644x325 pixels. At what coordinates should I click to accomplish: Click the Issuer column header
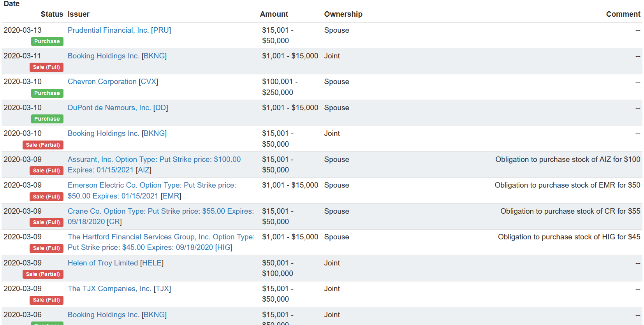coord(79,14)
